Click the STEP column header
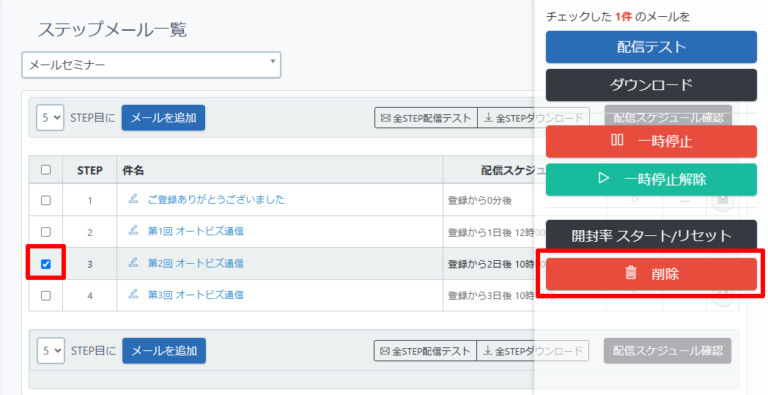 pyautogui.click(x=90, y=170)
